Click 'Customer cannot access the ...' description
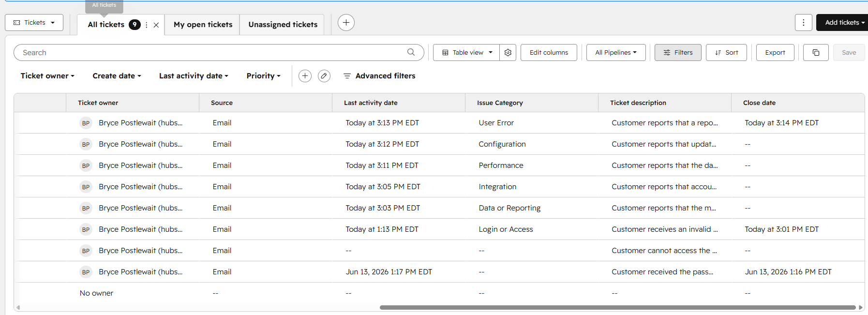 [664, 251]
